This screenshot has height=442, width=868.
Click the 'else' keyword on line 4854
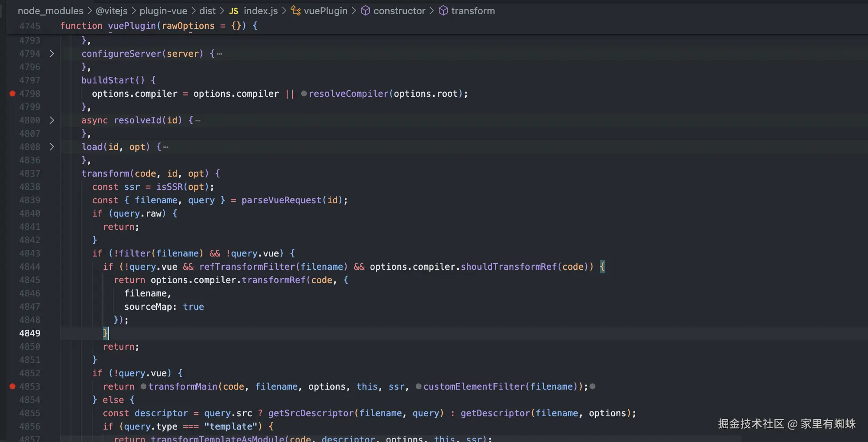[x=113, y=400]
